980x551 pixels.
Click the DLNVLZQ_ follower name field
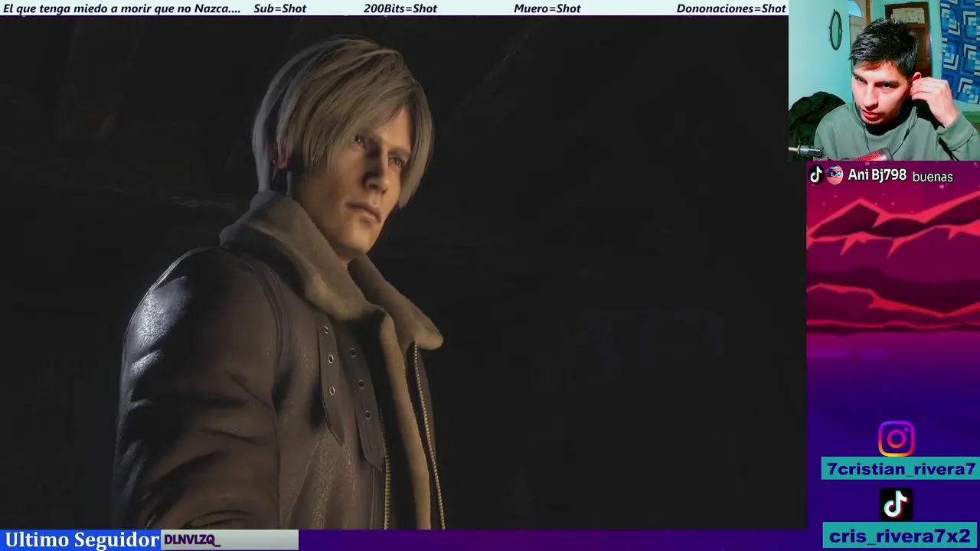[x=230, y=540]
